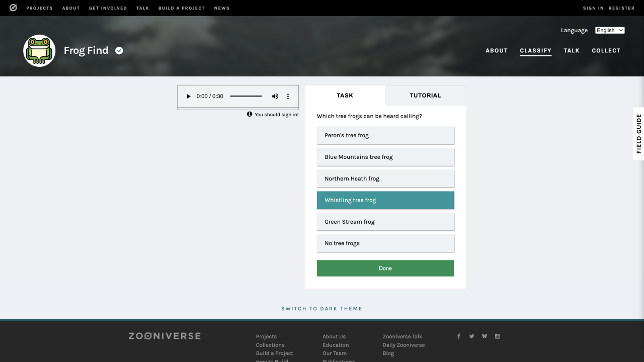Play the frog audio recording
644x362 pixels.
click(189, 96)
